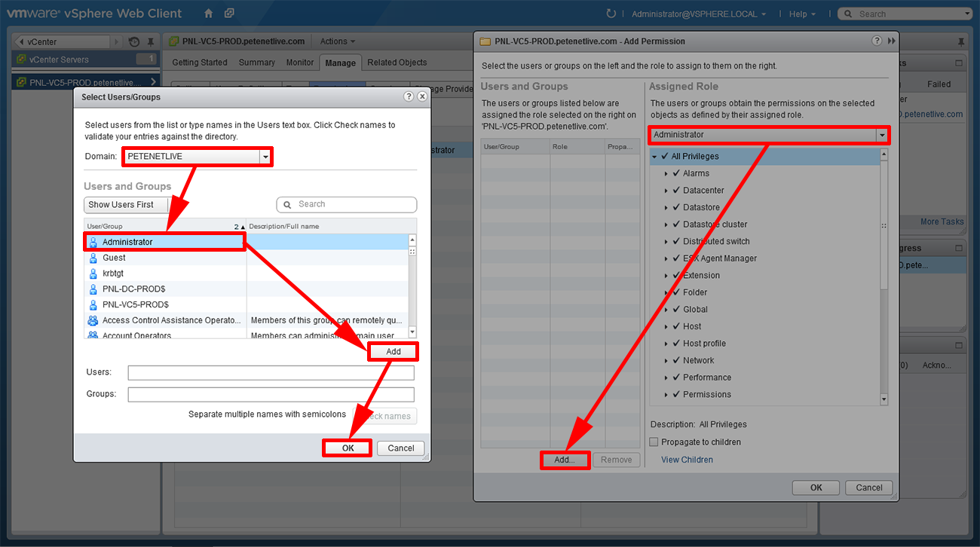This screenshot has width=980, height=547.
Task: Toggle the Network privilege checkmark
Action: pyautogui.click(x=676, y=360)
